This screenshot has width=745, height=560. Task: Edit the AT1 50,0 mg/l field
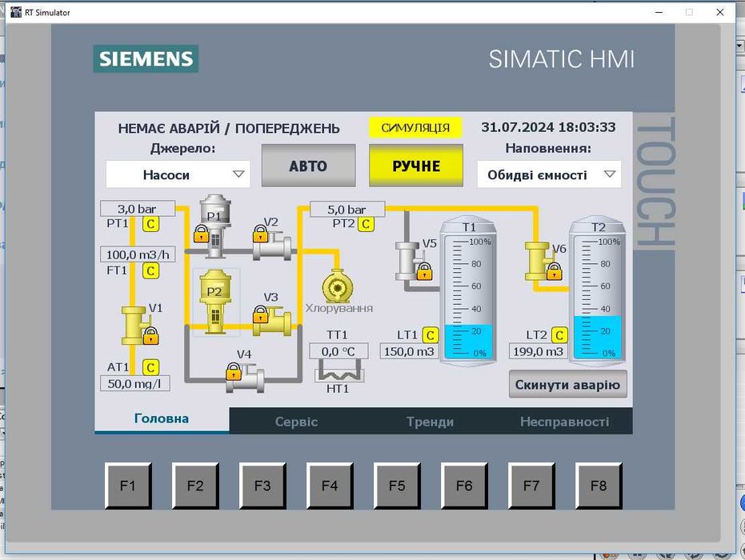pyautogui.click(x=135, y=383)
